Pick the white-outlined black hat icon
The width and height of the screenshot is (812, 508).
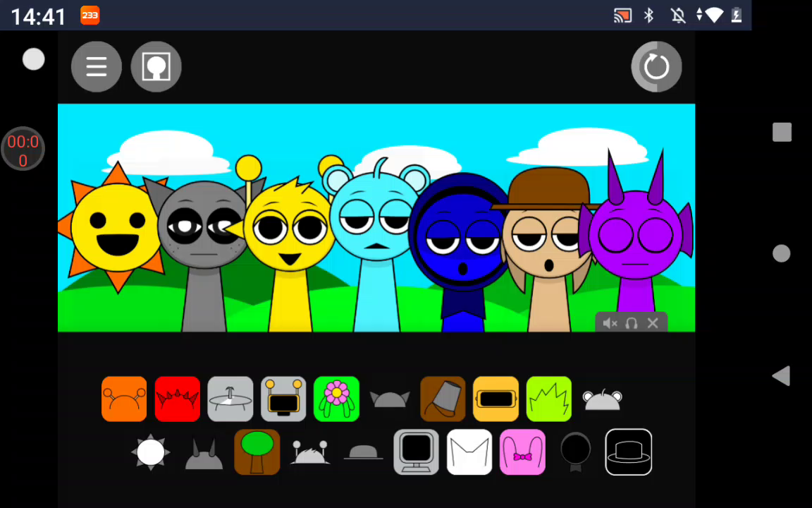[x=628, y=452]
